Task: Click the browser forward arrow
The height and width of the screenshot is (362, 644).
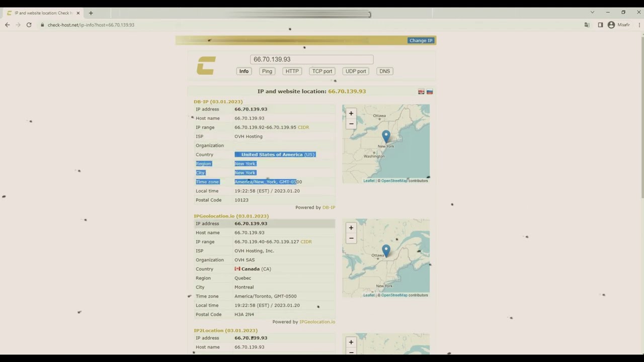Action: (18, 25)
